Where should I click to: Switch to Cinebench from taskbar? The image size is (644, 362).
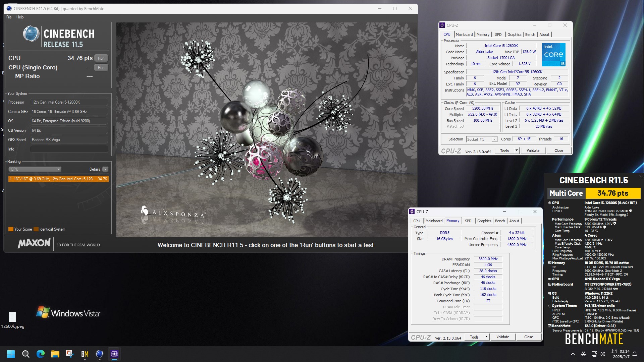[99, 354]
